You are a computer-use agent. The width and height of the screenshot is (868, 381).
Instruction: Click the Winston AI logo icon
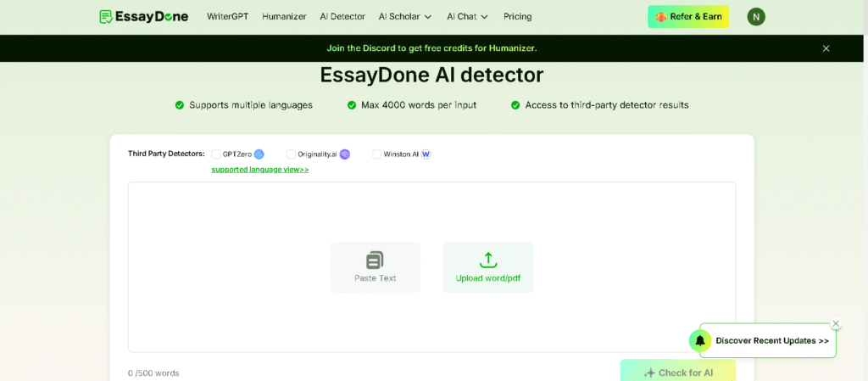pos(426,154)
